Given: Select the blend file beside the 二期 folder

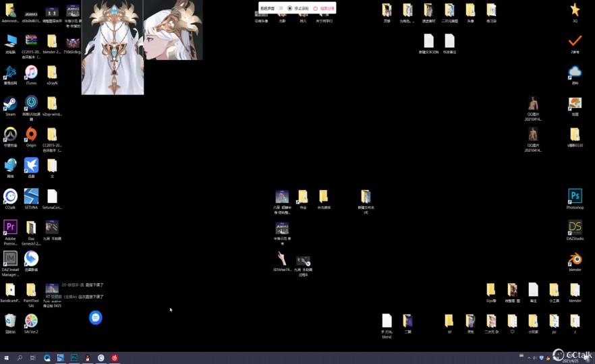Looking at the screenshot, I should [387, 326].
